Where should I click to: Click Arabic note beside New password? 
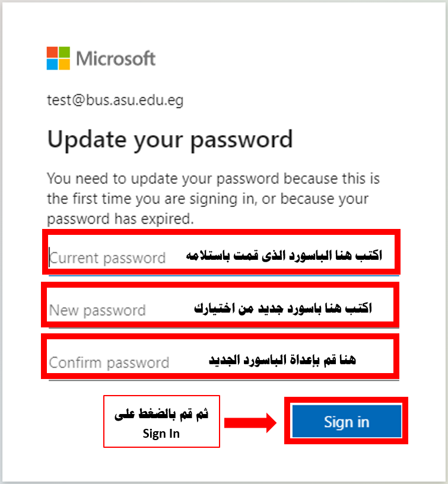[283, 308]
